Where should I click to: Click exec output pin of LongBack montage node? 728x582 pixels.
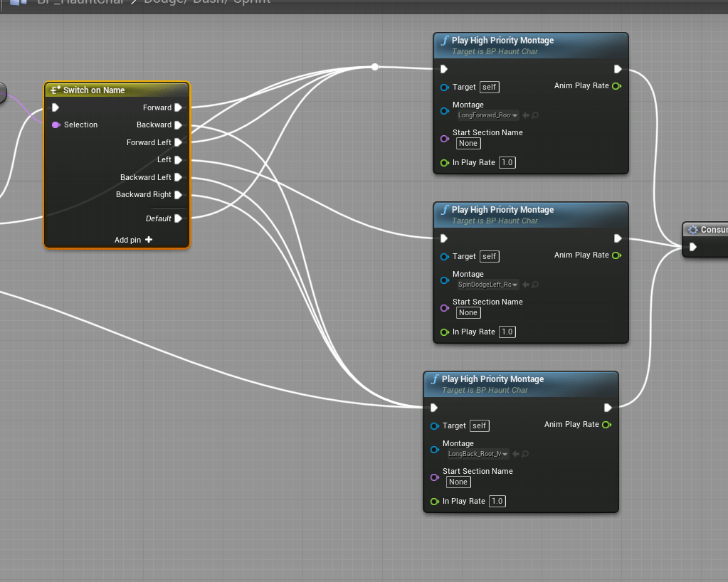click(x=608, y=408)
